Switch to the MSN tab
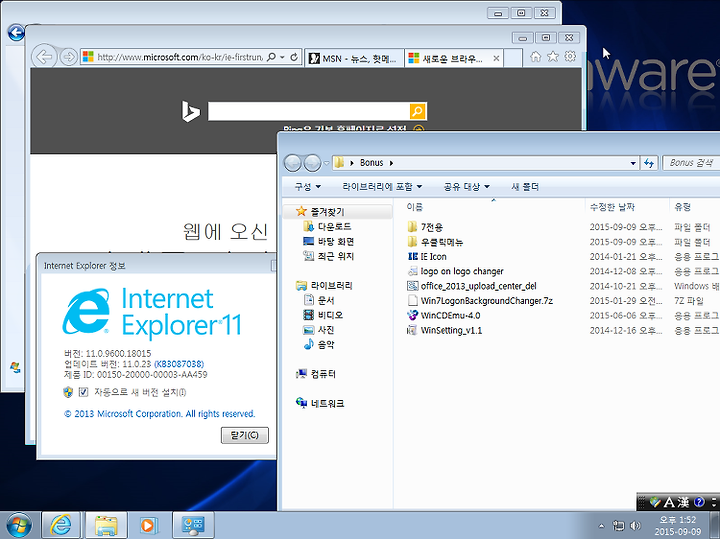720x539 pixels. (x=354, y=58)
